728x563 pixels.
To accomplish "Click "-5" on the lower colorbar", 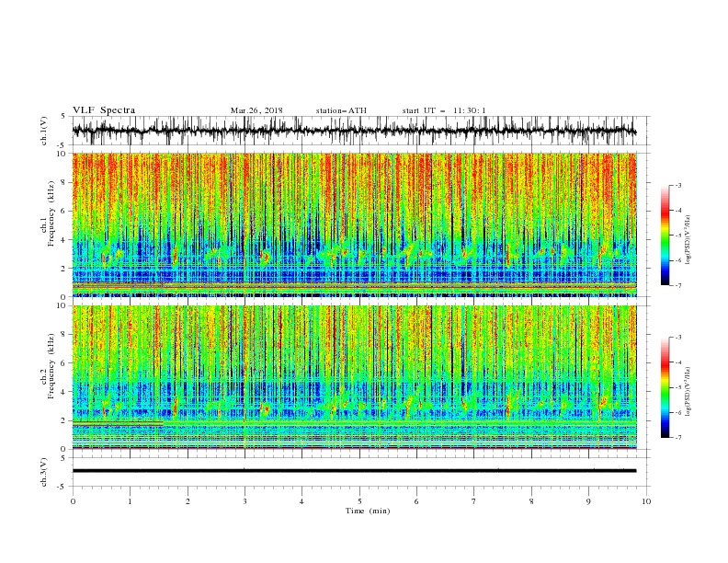I will [678, 387].
